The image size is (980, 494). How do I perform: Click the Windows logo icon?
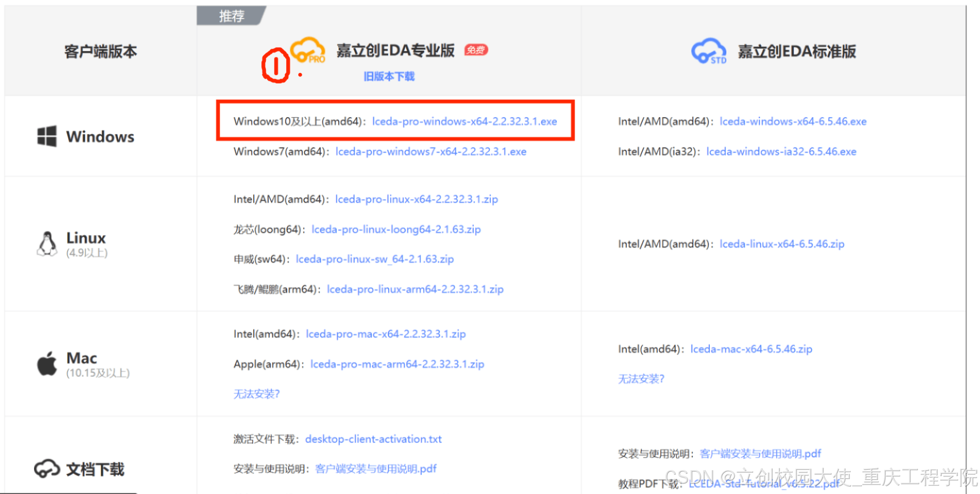[47, 136]
